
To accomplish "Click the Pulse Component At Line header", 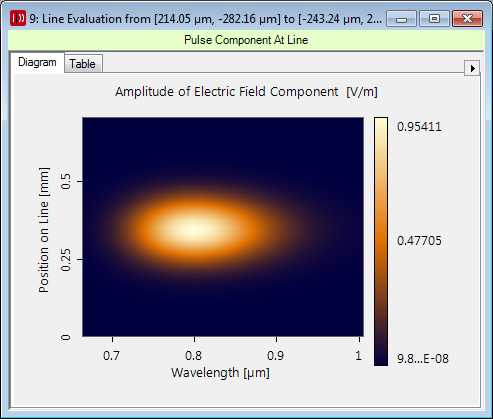I will point(246,40).
